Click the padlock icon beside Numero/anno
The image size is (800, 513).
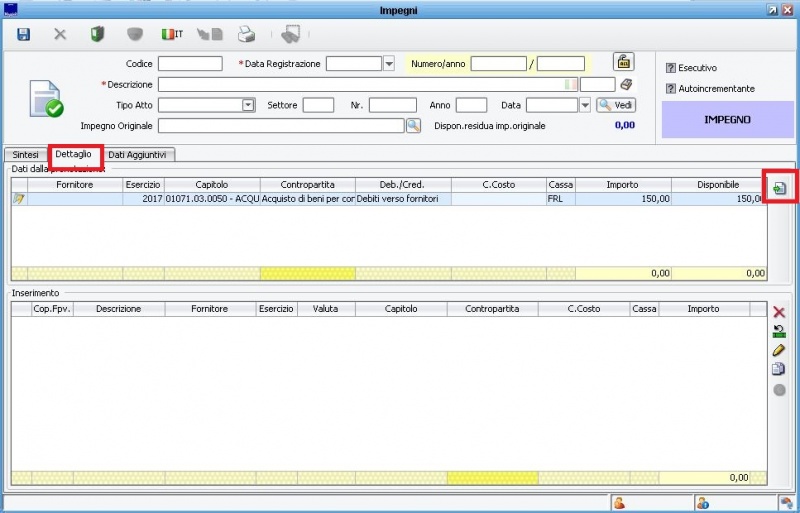pos(623,62)
